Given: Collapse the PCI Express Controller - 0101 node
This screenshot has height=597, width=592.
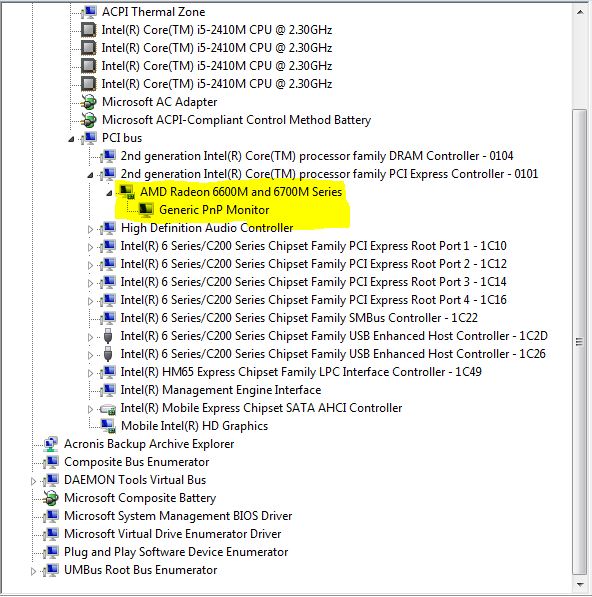Looking at the screenshot, I should [90, 175].
